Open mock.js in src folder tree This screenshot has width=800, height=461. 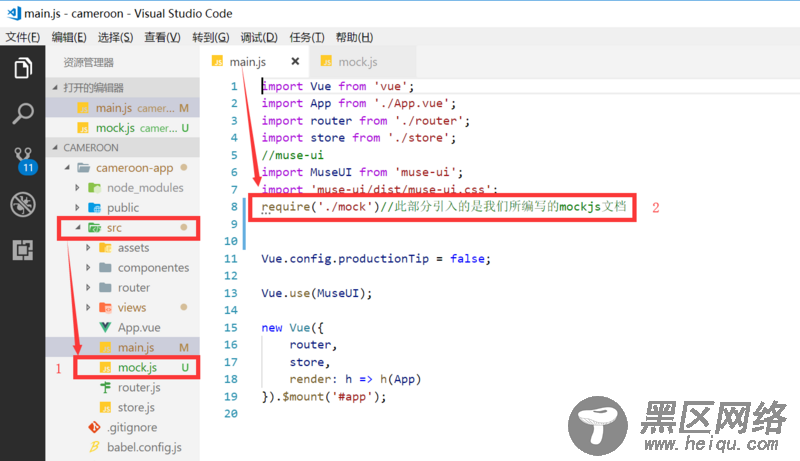click(122, 367)
